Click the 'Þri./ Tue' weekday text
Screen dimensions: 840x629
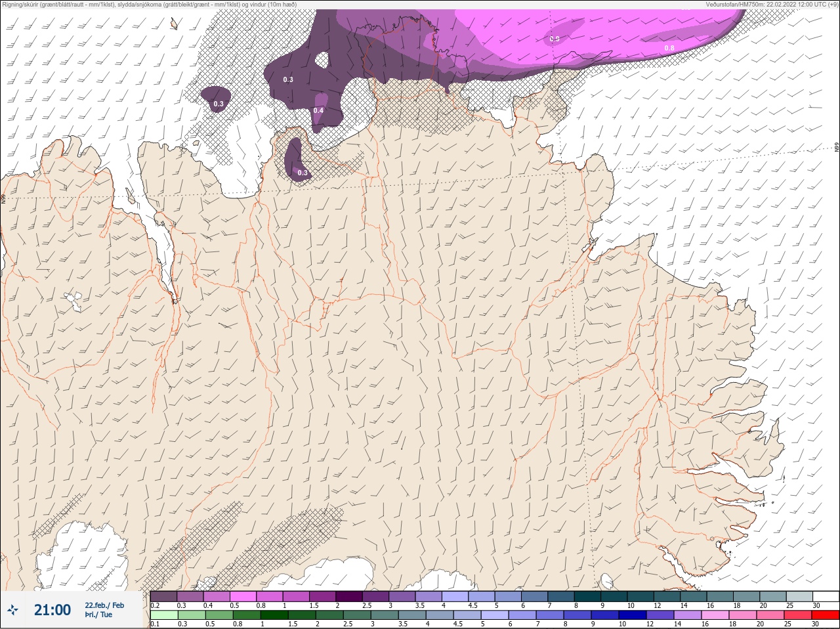click(98, 615)
